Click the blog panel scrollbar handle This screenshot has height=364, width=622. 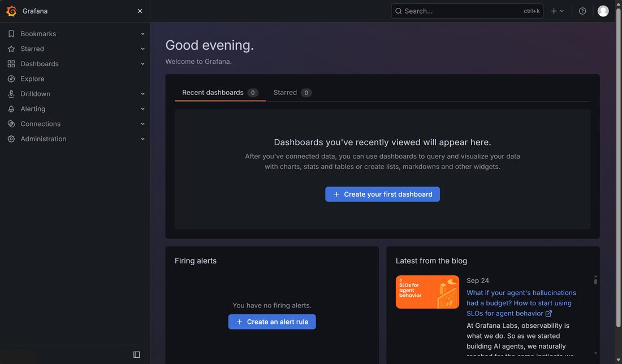tap(595, 281)
